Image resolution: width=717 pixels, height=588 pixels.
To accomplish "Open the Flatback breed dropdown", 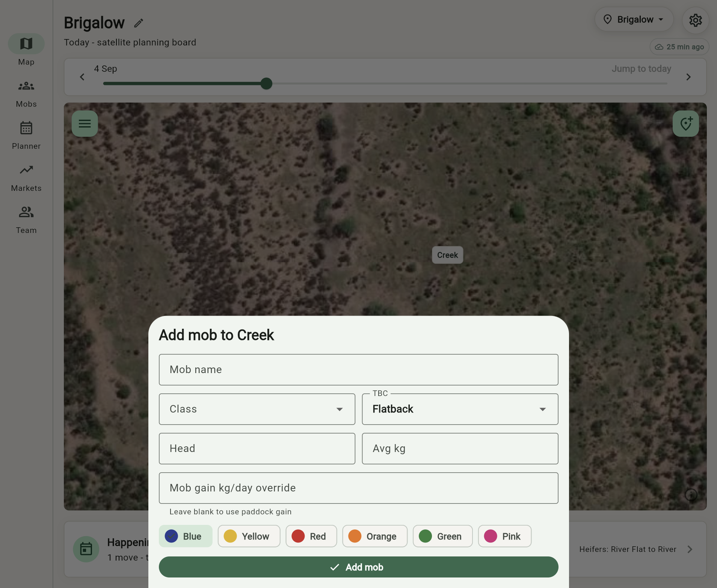I will pyautogui.click(x=460, y=409).
